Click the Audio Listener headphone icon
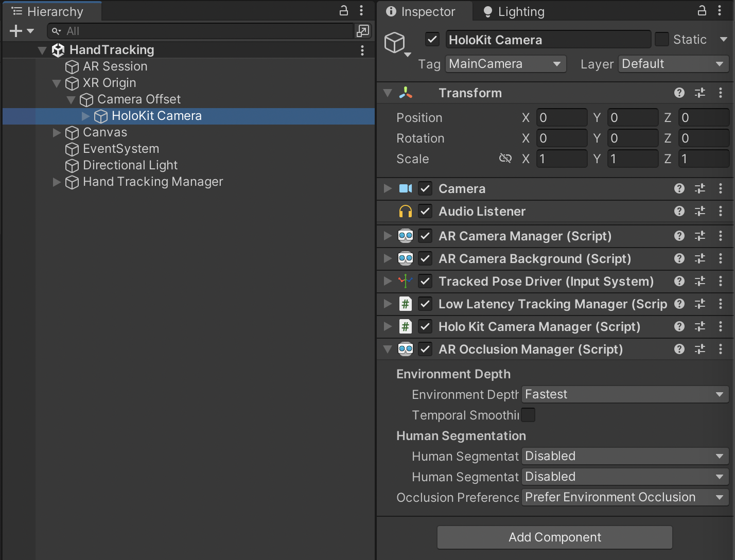 coord(406,211)
